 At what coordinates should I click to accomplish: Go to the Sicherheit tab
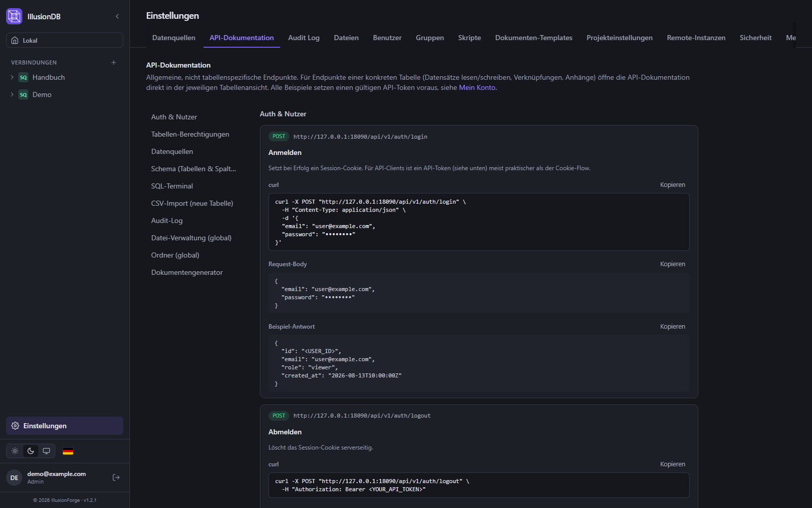[x=756, y=38]
